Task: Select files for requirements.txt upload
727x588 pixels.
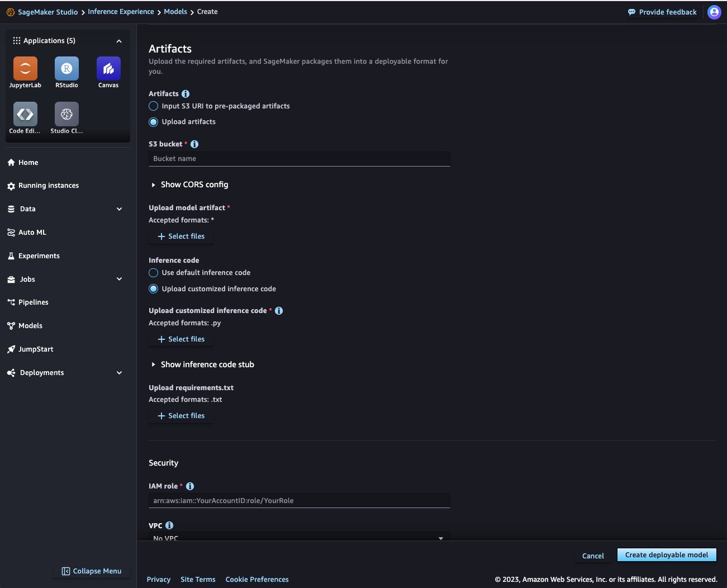Action: pyautogui.click(x=181, y=416)
